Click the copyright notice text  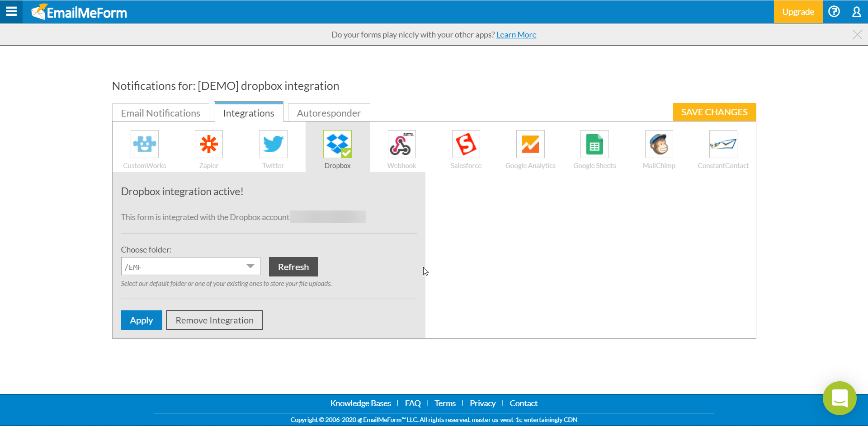pyautogui.click(x=434, y=420)
